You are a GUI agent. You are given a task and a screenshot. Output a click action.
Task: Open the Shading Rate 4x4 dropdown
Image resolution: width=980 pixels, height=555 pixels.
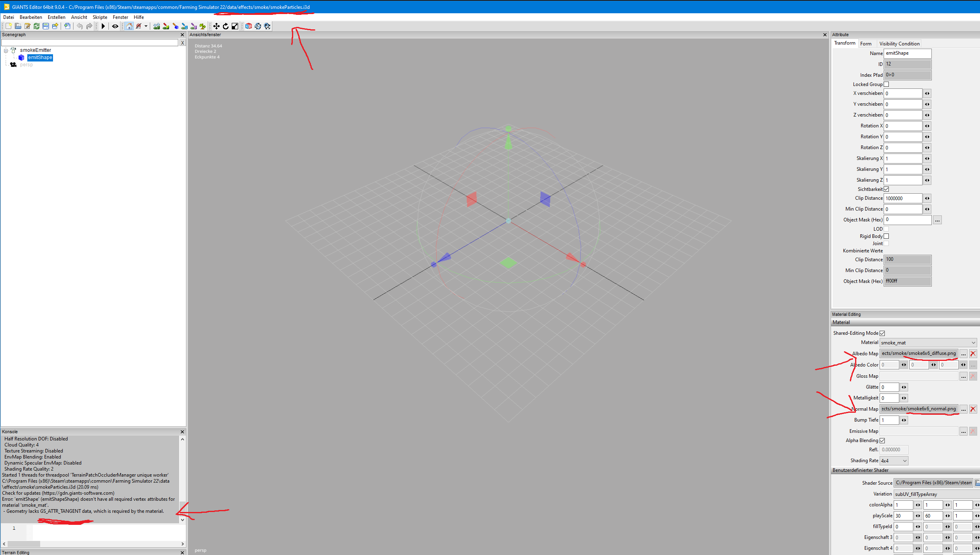coord(894,461)
